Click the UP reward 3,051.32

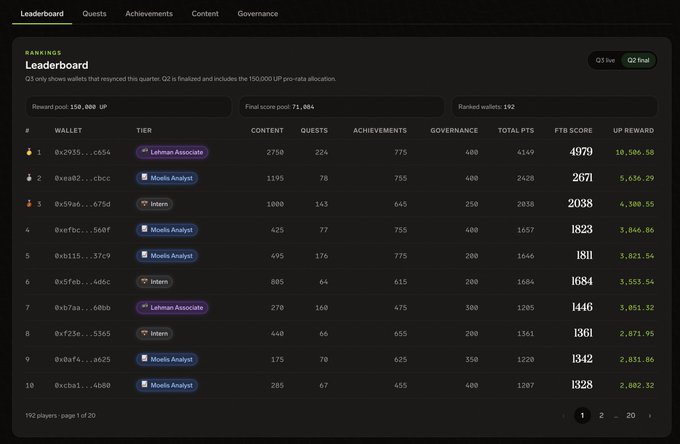pos(637,307)
